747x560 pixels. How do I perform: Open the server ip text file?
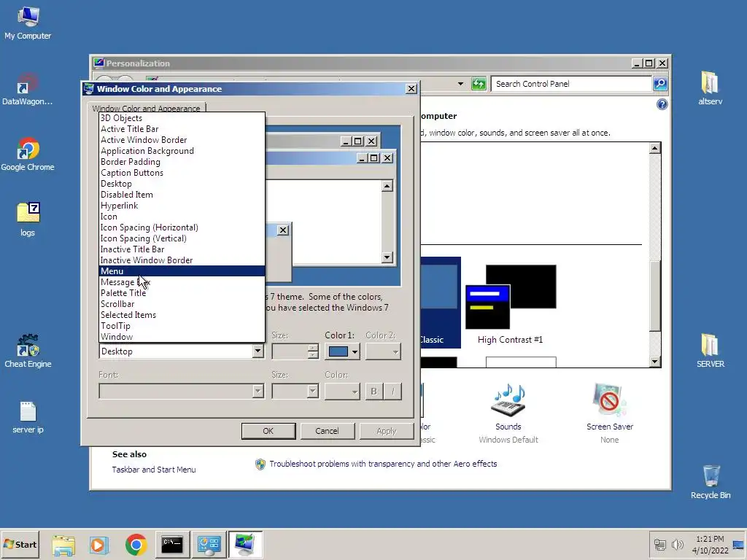pyautogui.click(x=28, y=417)
